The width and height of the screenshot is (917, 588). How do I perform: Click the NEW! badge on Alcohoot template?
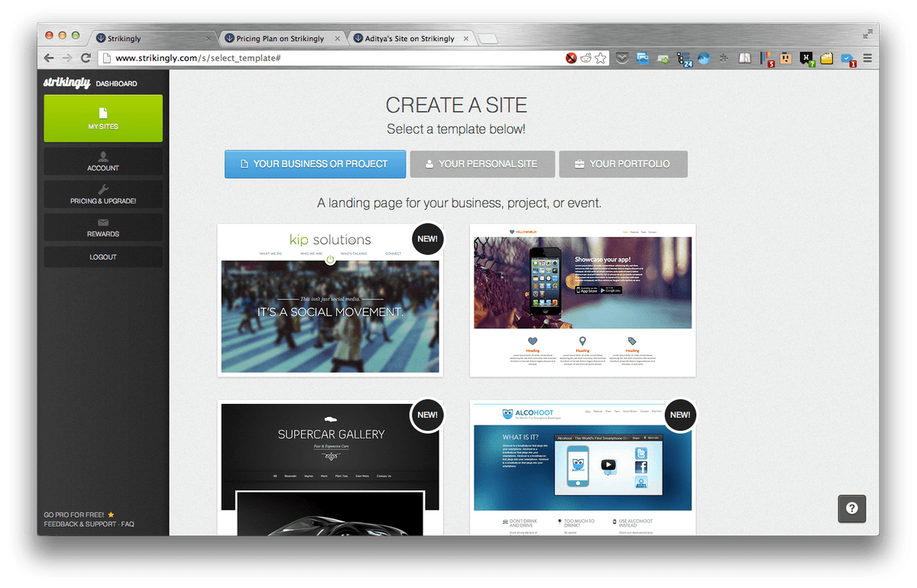pos(679,415)
